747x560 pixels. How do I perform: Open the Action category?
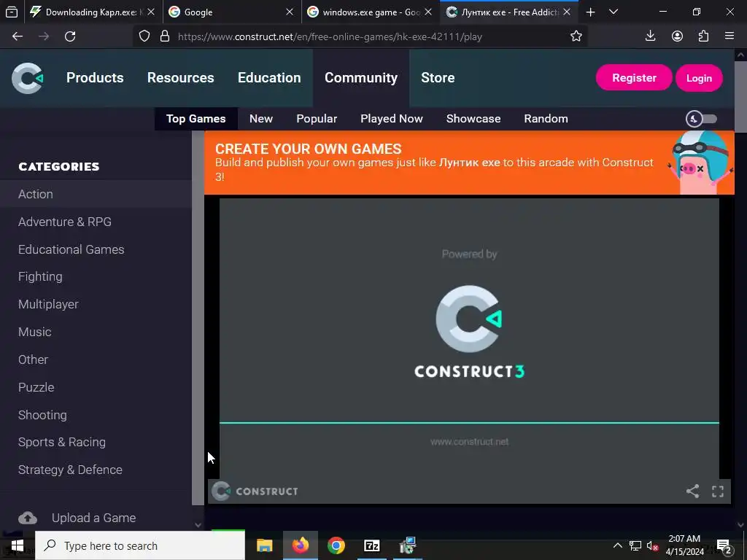click(96, 194)
